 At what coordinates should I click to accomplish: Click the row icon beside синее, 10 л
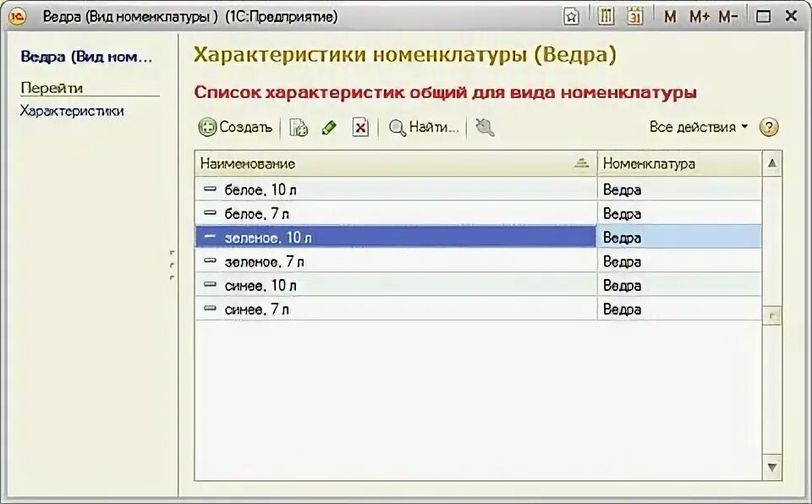[210, 284]
